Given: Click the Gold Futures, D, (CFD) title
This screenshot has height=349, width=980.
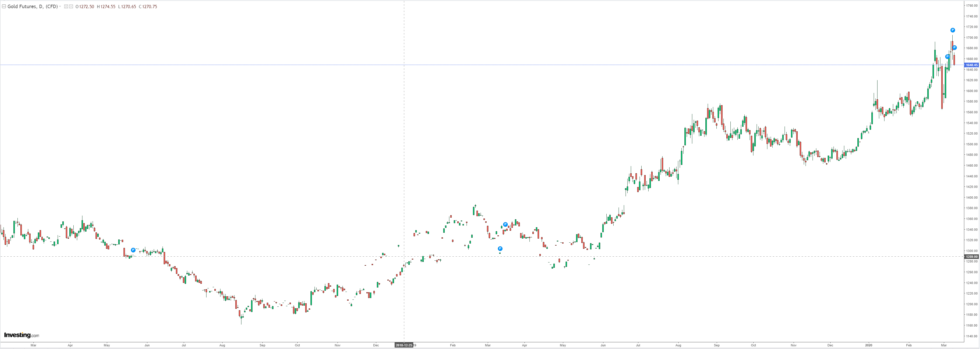Looking at the screenshot, I should click(x=32, y=6).
